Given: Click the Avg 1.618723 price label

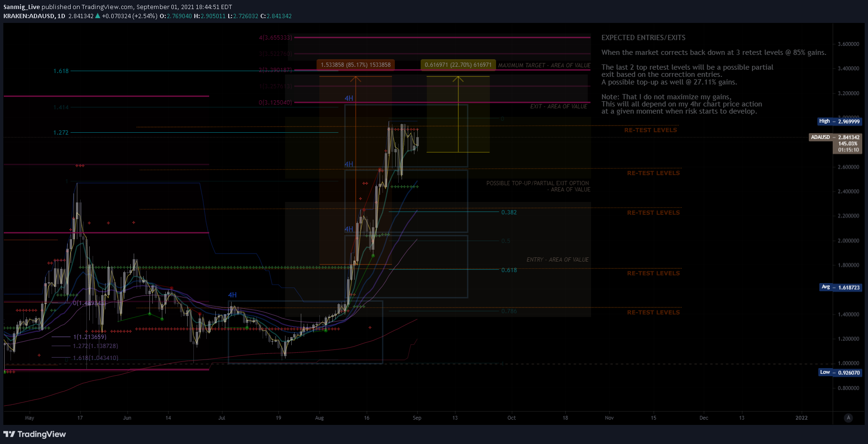Looking at the screenshot, I should [x=840, y=287].
